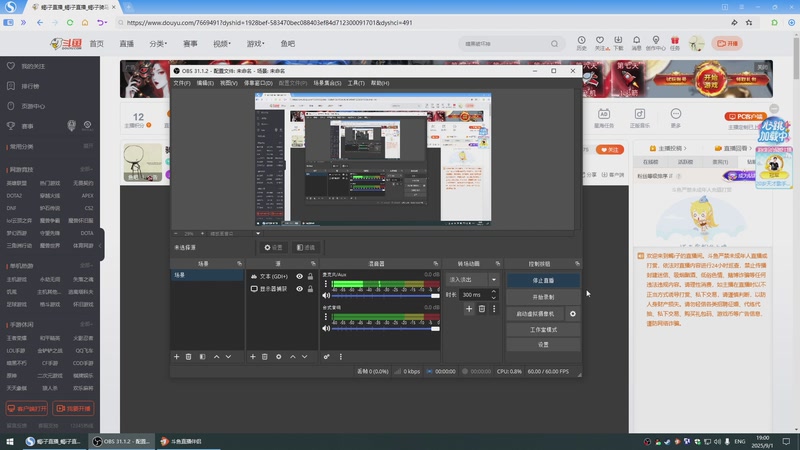
Task: Toggle visibility of 显示器捕获 source
Action: pyautogui.click(x=299, y=289)
